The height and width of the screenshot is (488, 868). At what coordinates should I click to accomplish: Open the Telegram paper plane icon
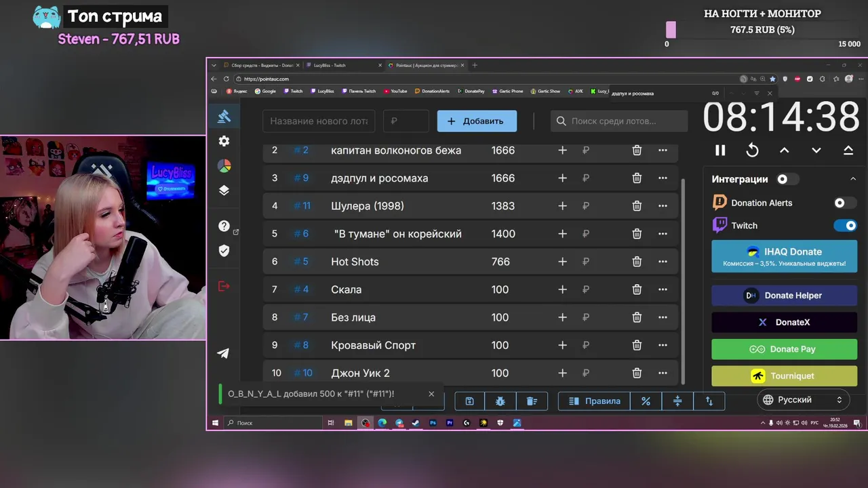[x=223, y=353]
